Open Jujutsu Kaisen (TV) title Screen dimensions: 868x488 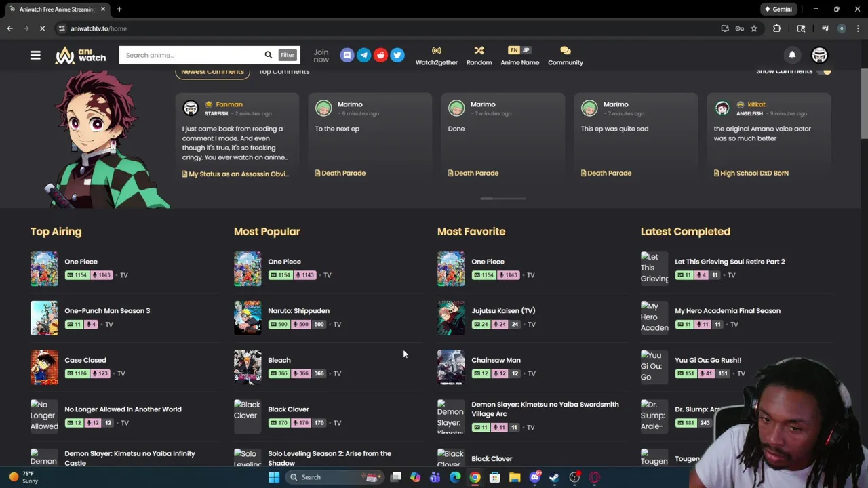[503, 311]
